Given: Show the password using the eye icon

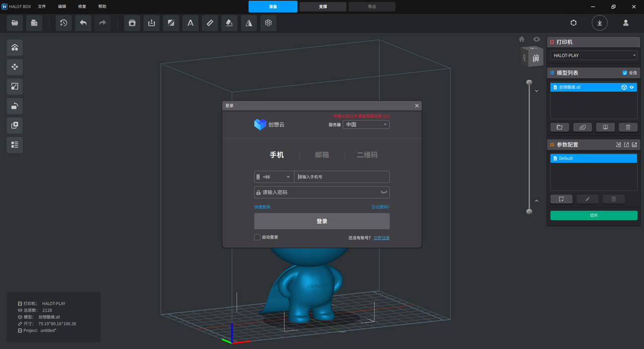Looking at the screenshot, I should [384, 192].
